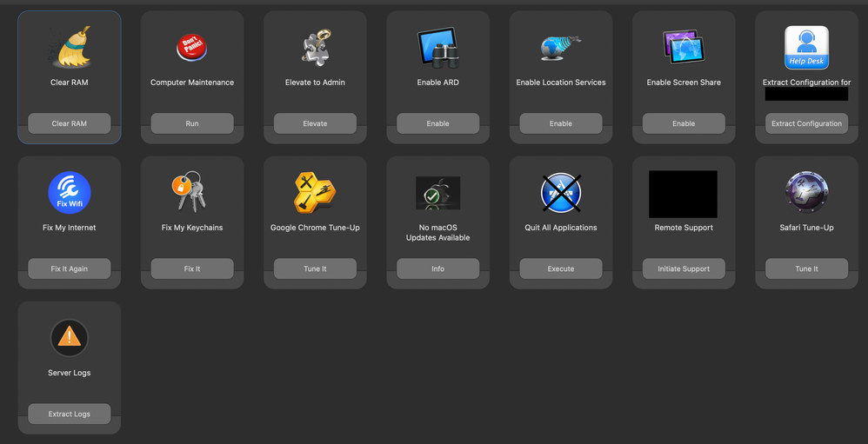Open the binoculars Enable ARD icon
Image resolution: width=868 pixels, height=444 pixels.
click(437, 48)
